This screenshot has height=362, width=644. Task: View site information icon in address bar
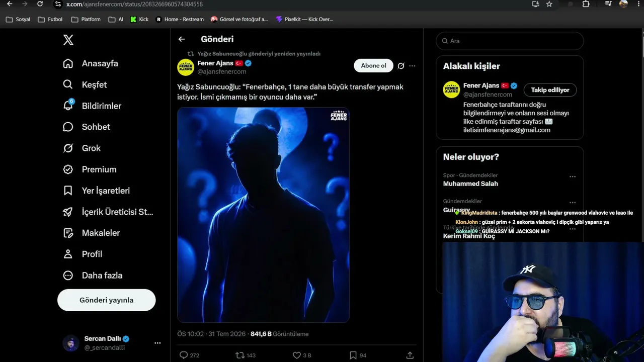click(x=58, y=4)
